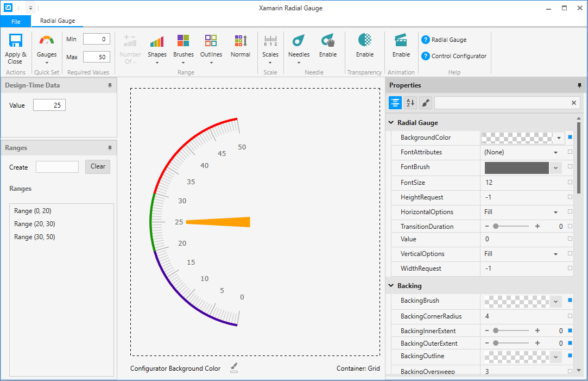Screen dimensions: 588x381
Task: Expand the BackingBrush dropdown
Action: pyautogui.click(x=556, y=302)
